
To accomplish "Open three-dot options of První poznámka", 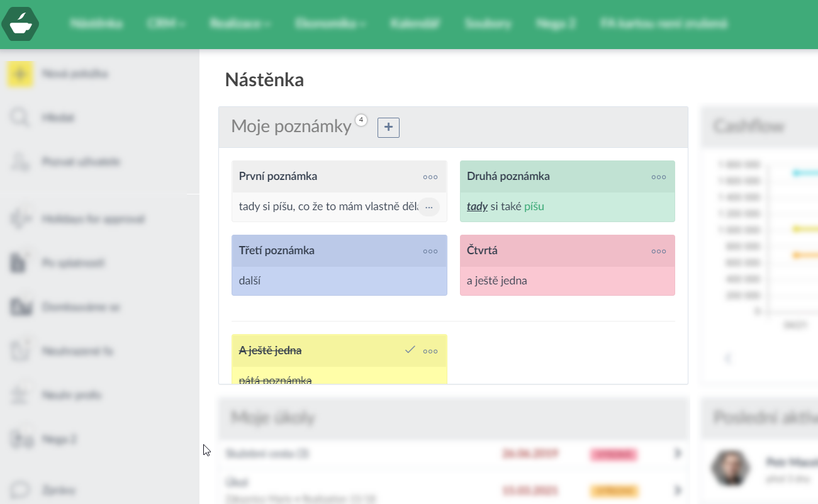I will 430,177.
